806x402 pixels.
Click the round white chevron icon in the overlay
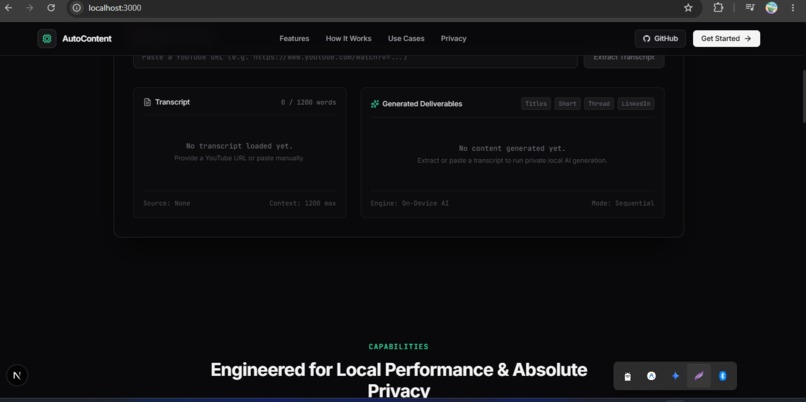[651, 376]
